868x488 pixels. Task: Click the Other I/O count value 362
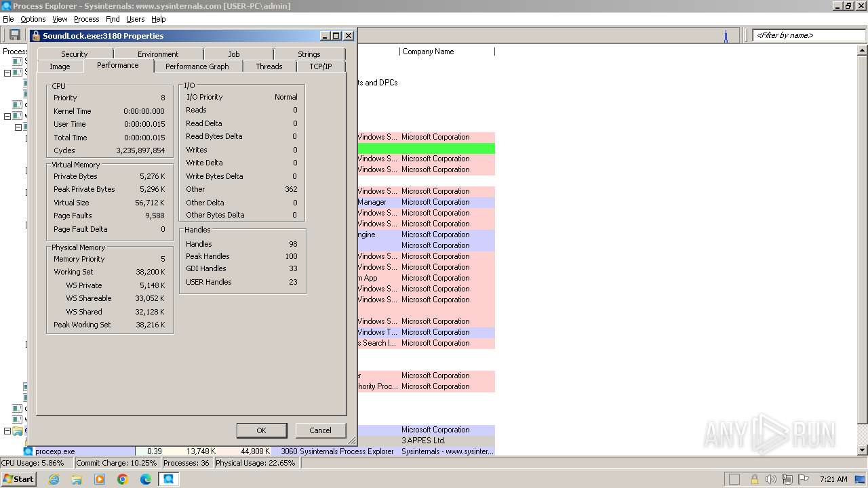(x=291, y=189)
